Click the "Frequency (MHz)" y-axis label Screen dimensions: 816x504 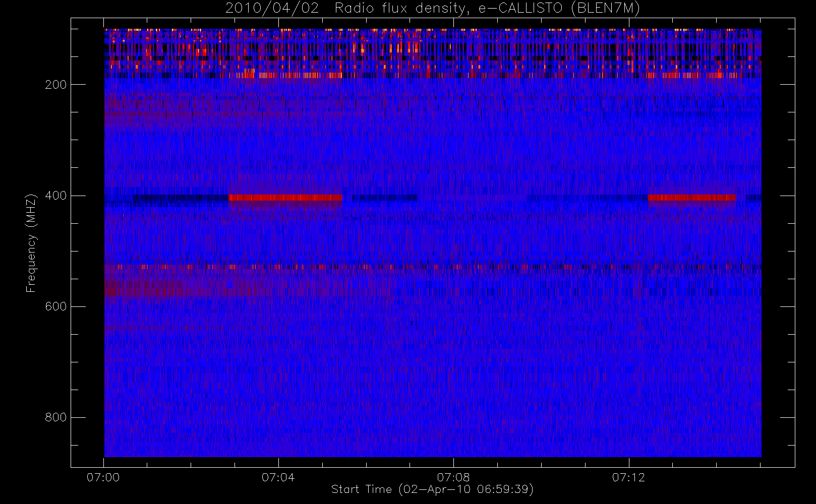[31, 243]
